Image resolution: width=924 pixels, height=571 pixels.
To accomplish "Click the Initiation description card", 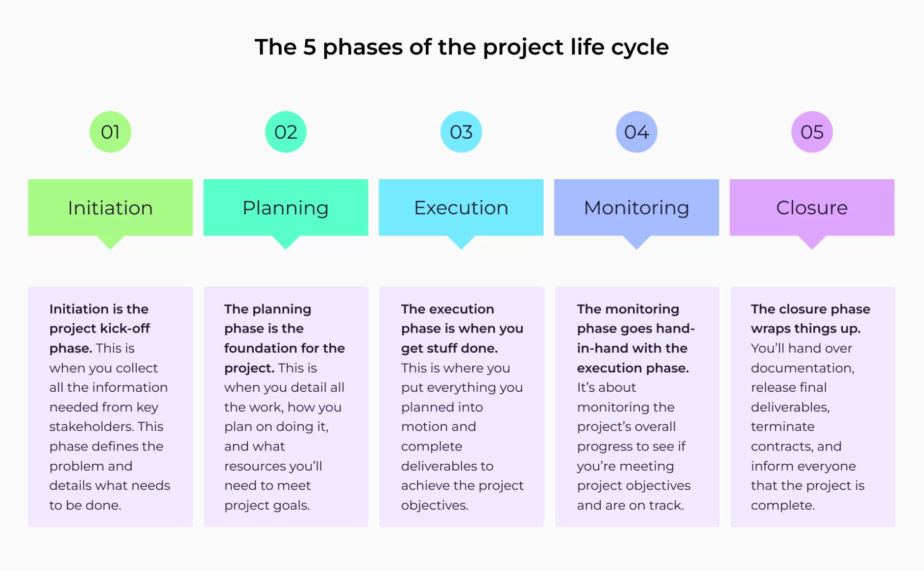I will (x=110, y=406).
